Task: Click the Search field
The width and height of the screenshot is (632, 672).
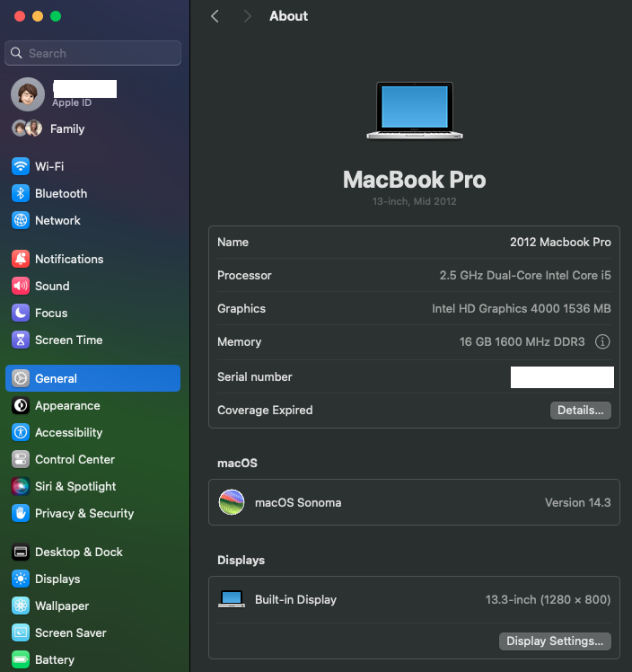Action: coord(93,53)
